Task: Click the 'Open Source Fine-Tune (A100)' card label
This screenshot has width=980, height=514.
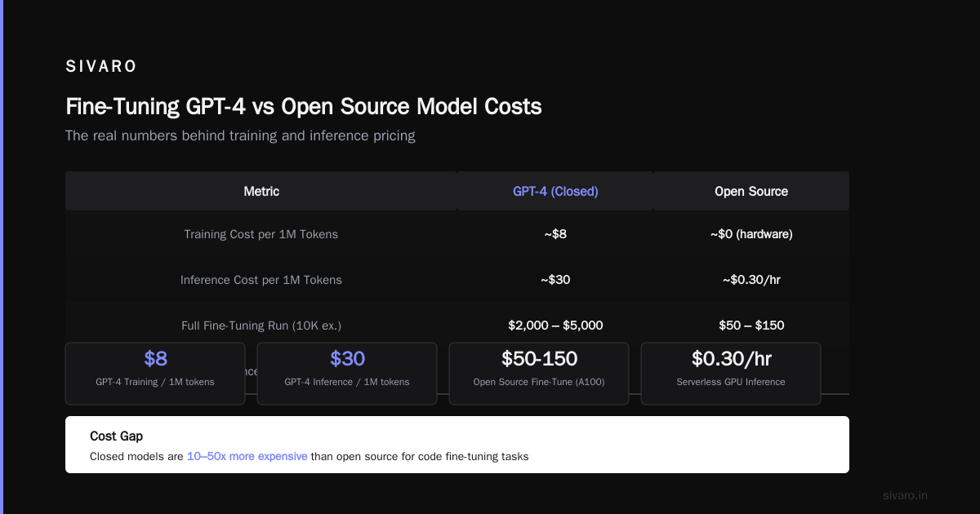Action: click(539, 382)
